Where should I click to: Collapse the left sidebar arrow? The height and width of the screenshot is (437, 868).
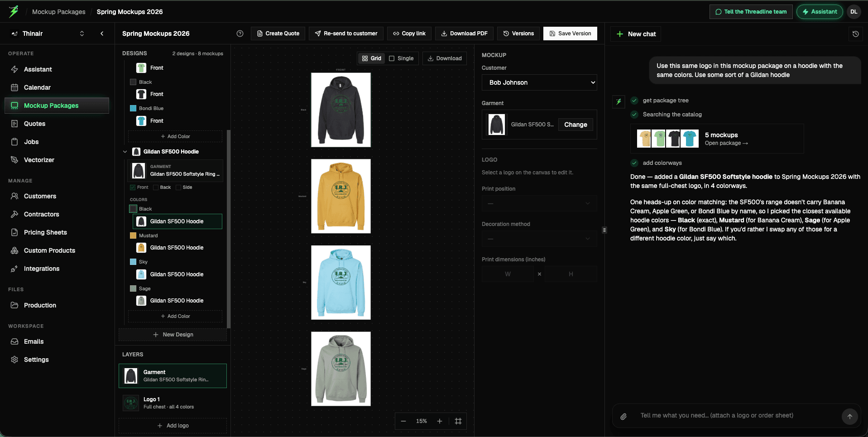[102, 34]
